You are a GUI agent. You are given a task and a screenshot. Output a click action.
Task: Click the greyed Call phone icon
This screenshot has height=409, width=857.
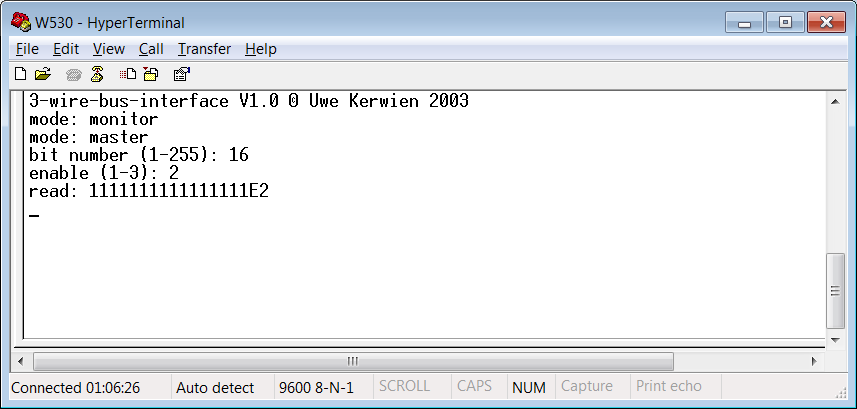74,74
